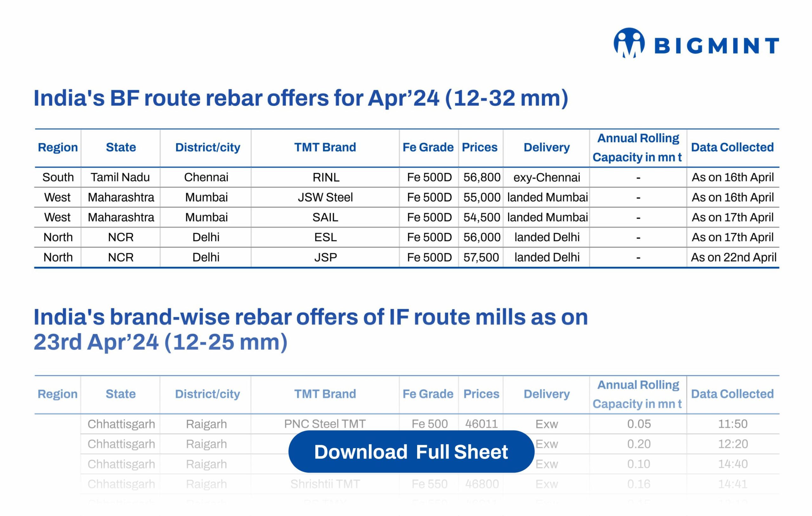Viewport: 812px width, 516px height.
Task: Click the BF route rebar offers heading
Action: pyautogui.click(x=301, y=98)
